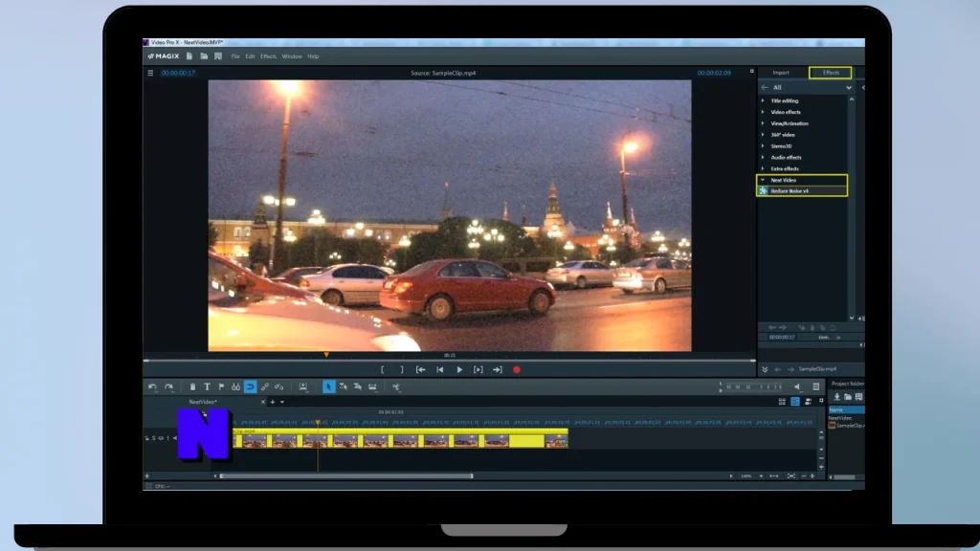
Task: Close the NeatVideo timeline tab
Action: point(262,403)
